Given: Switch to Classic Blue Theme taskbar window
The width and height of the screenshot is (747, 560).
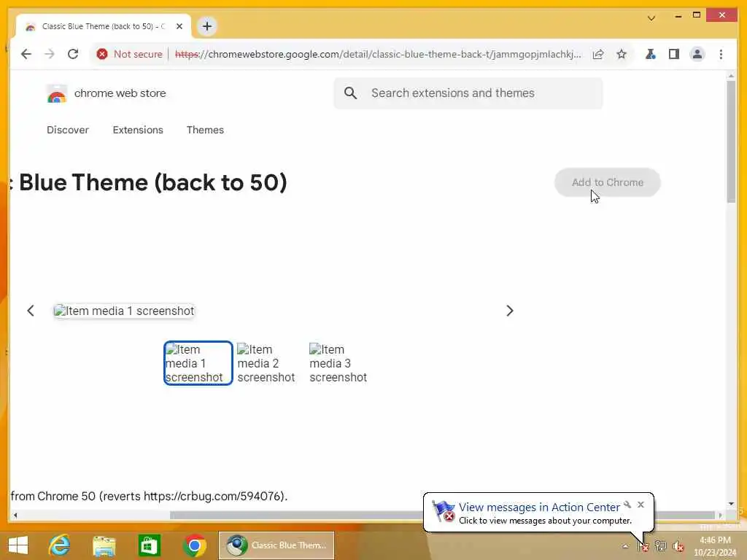Looking at the screenshot, I should coord(276,545).
